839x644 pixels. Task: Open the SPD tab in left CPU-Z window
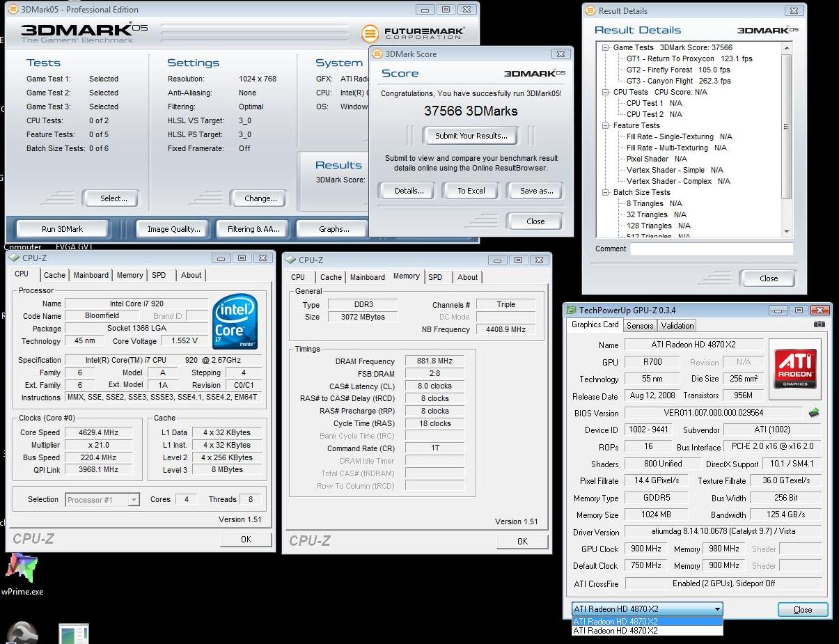coord(159,275)
